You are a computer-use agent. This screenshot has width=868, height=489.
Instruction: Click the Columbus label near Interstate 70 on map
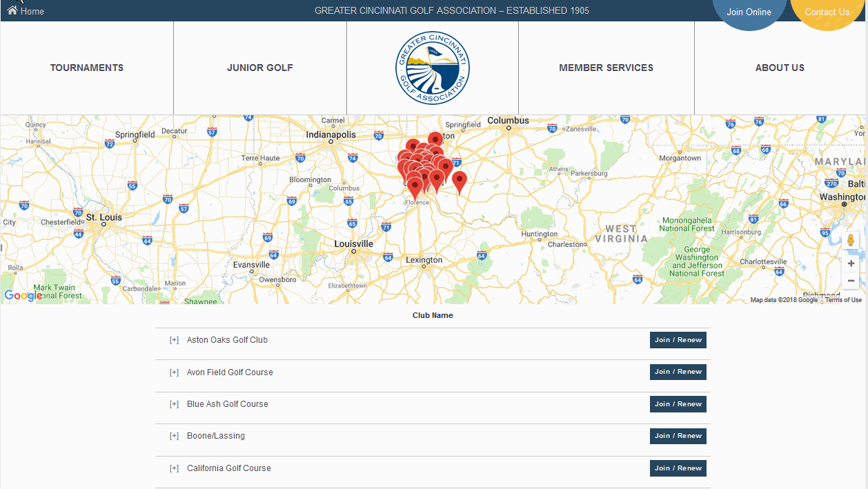(x=509, y=121)
